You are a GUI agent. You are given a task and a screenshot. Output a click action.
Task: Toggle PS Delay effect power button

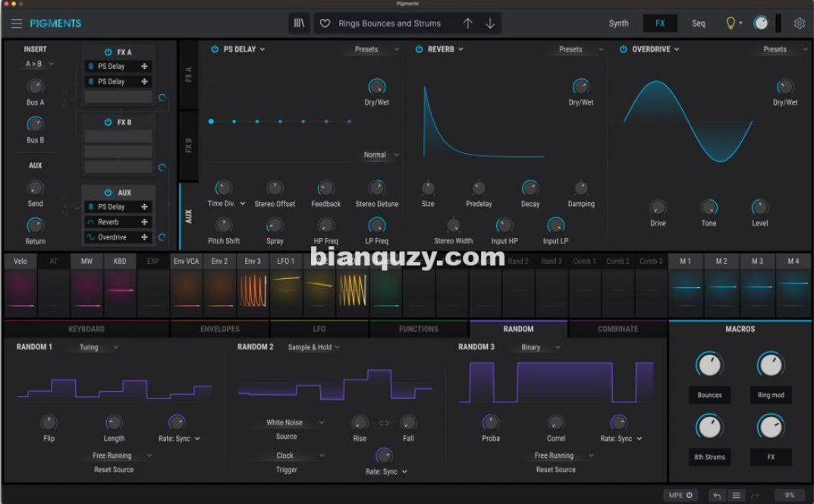click(x=215, y=49)
